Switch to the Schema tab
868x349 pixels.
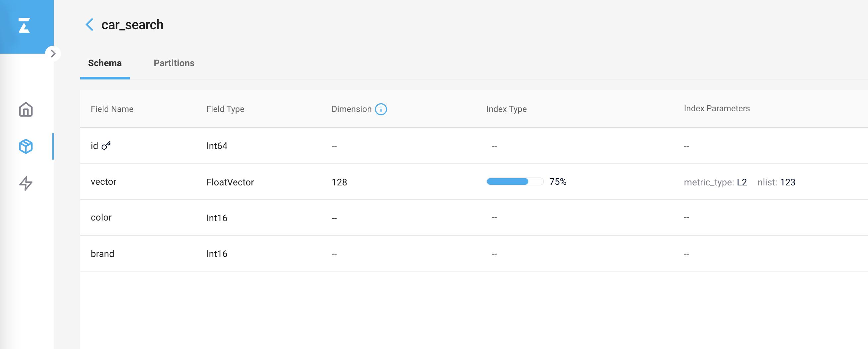click(x=105, y=63)
